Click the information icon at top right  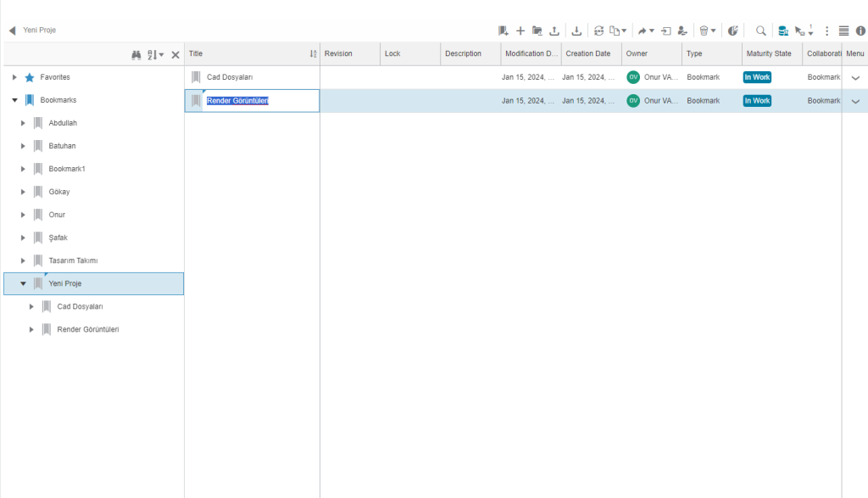tap(860, 31)
